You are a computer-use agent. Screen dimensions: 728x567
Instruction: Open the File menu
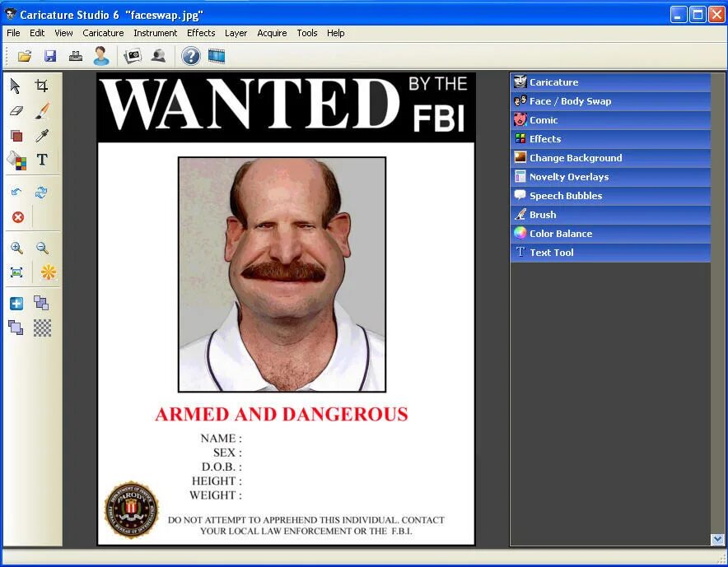13,33
